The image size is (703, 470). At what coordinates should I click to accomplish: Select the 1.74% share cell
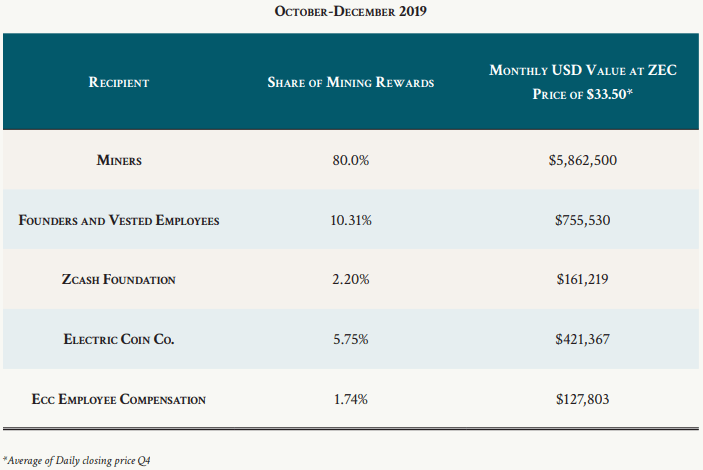click(x=351, y=400)
